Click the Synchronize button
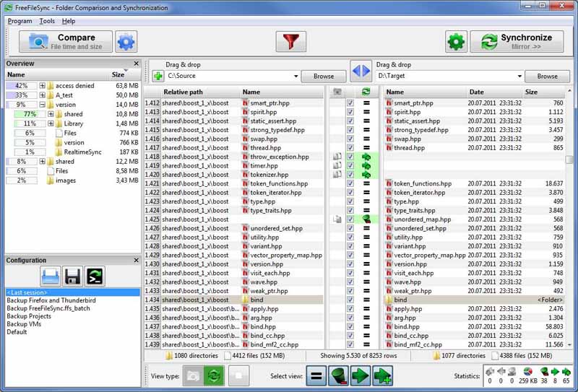This screenshot has width=578, height=392. 517,42
